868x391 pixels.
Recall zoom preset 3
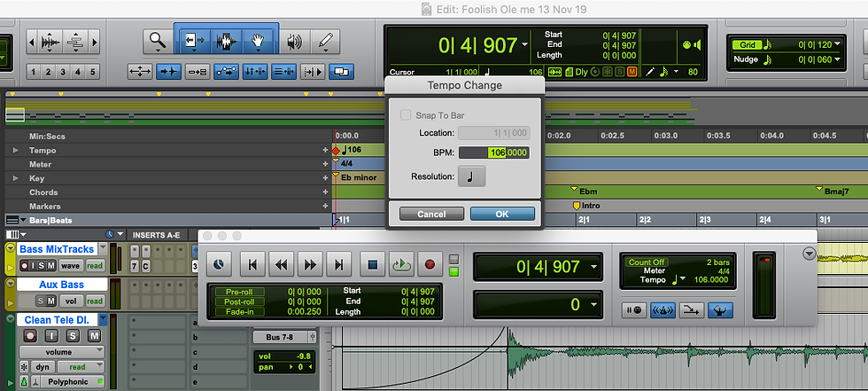point(63,72)
